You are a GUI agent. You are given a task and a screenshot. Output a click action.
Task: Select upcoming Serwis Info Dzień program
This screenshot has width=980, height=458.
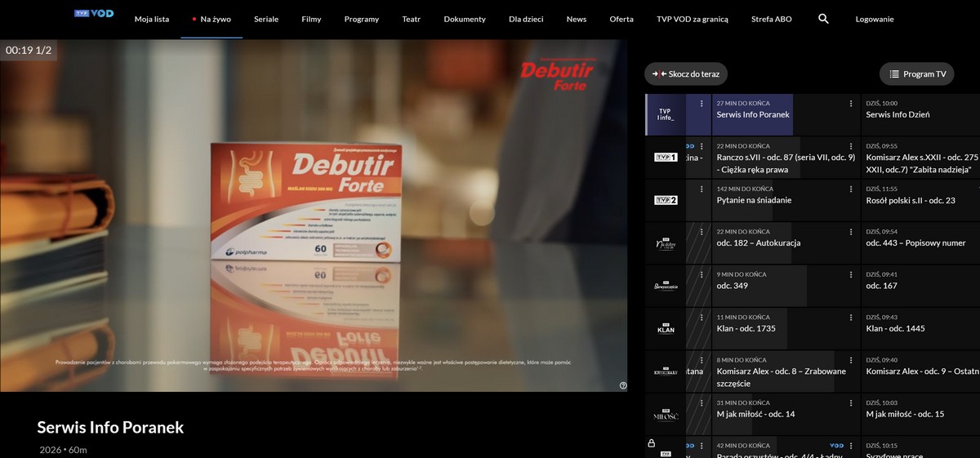coord(921,114)
